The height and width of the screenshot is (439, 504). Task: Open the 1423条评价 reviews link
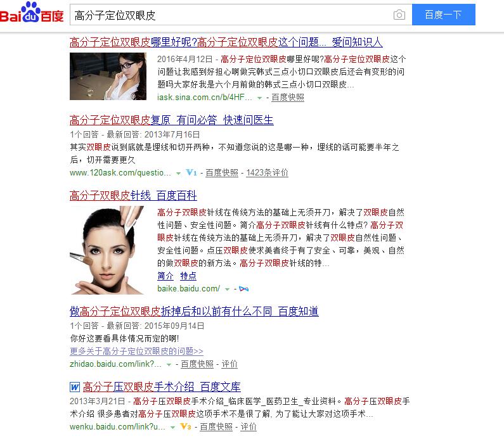[267, 173]
